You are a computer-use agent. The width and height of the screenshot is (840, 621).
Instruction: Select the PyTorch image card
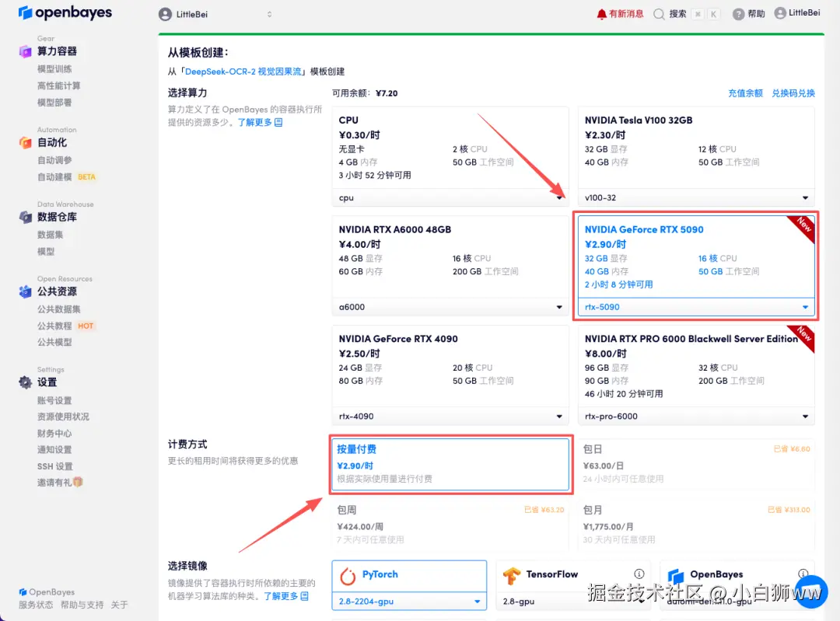coord(409,585)
